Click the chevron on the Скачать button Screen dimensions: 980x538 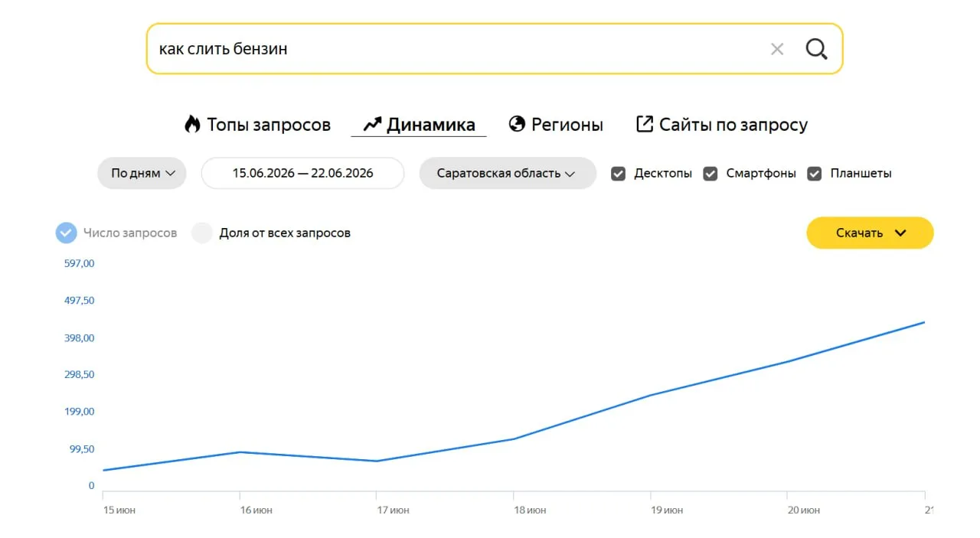900,233
